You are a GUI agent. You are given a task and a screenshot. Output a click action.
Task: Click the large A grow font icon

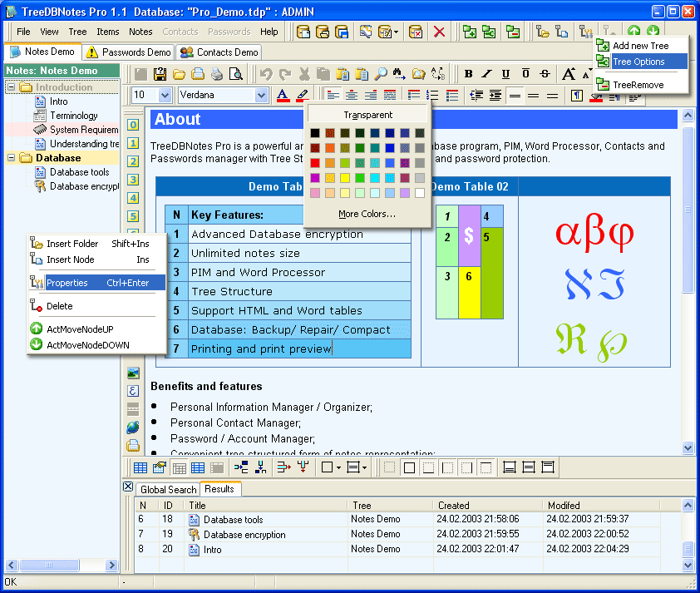point(569,74)
